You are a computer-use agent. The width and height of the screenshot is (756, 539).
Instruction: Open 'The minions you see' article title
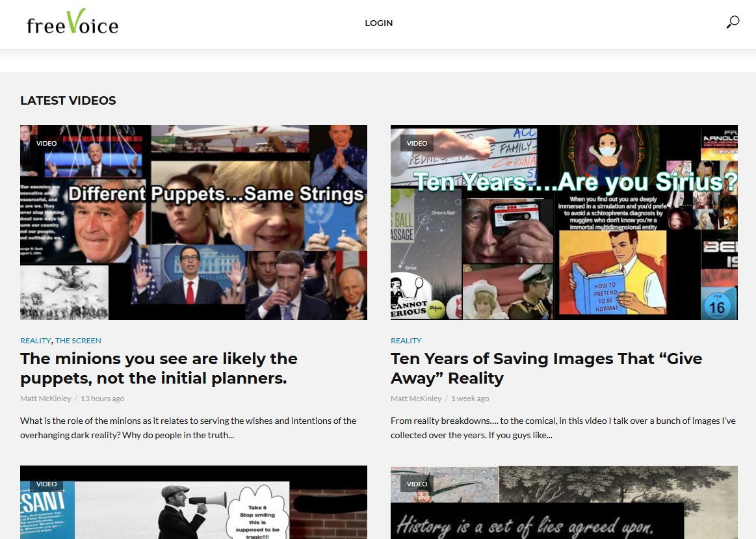(159, 368)
